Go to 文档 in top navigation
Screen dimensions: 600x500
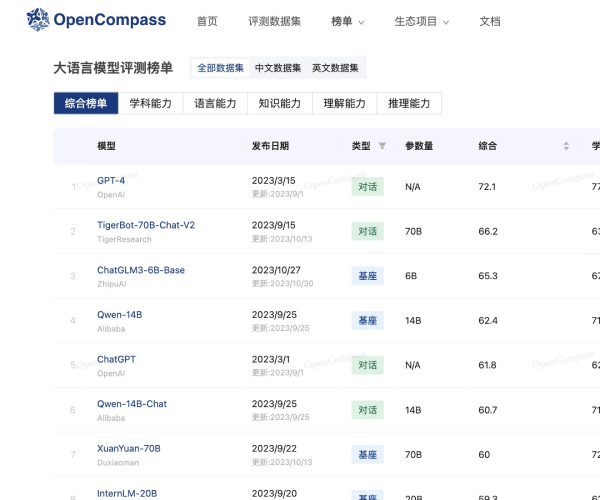point(490,21)
